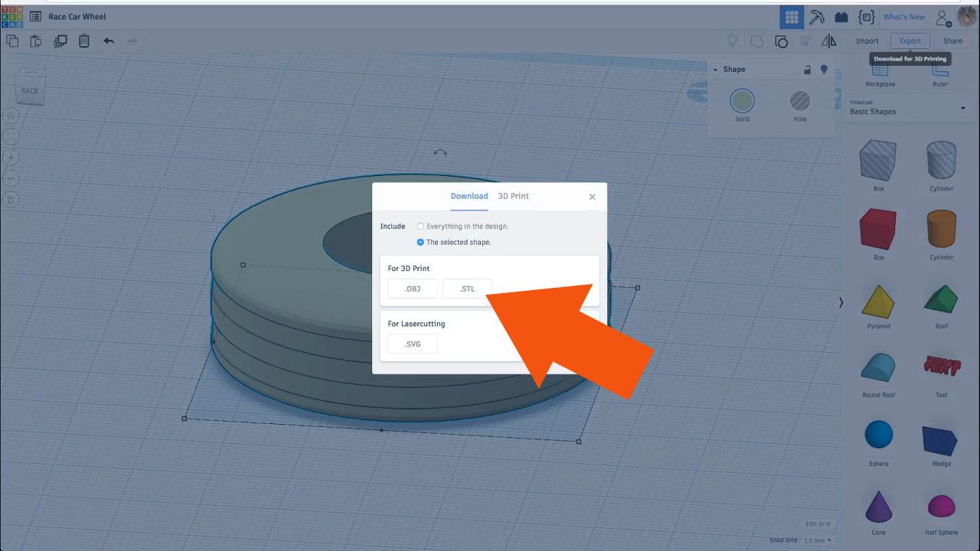
Task: Click the Home view button
Action: point(11,116)
